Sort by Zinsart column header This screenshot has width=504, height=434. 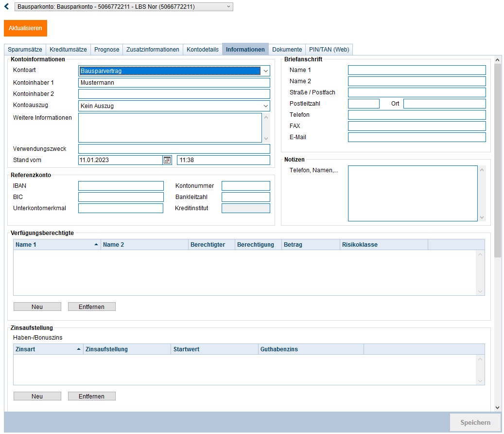point(47,349)
